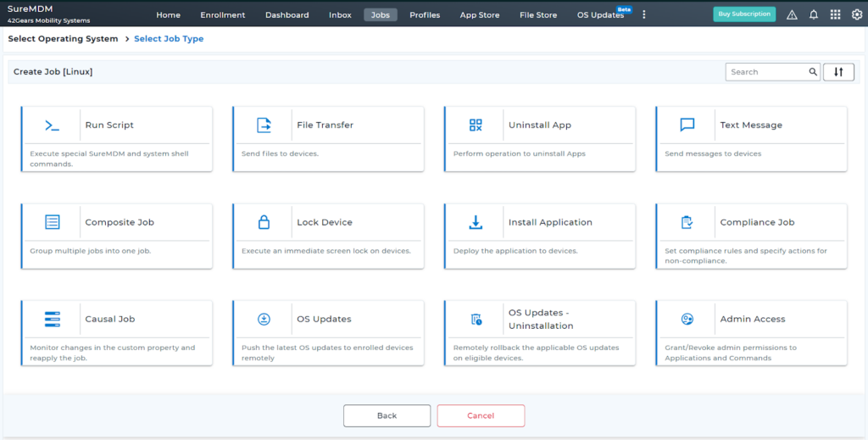Click the Back button
This screenshot has width=868, height=440.
(x=387, y=415)
